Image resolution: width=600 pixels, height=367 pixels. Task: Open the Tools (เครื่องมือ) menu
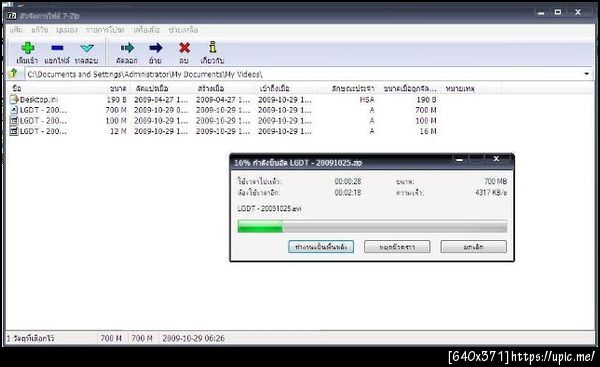146,30
